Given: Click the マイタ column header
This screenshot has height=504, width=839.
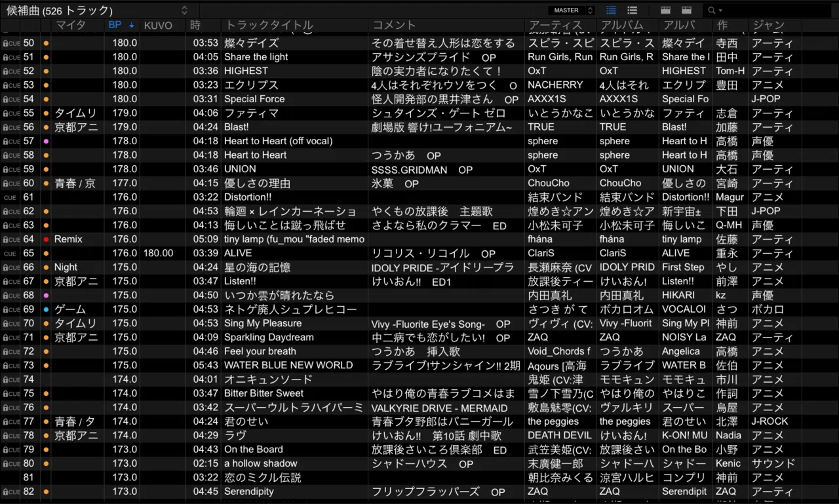Looking at the screenshot, I should (77, 26).
